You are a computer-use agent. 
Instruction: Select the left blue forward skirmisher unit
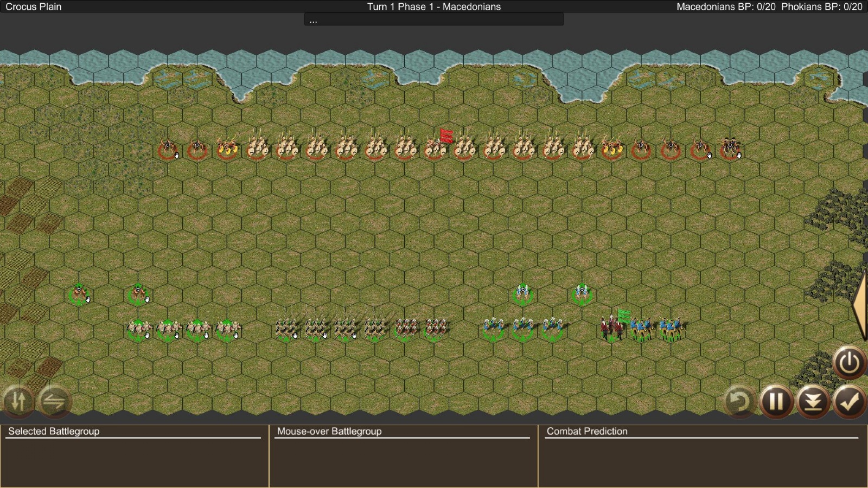(522, 294)
